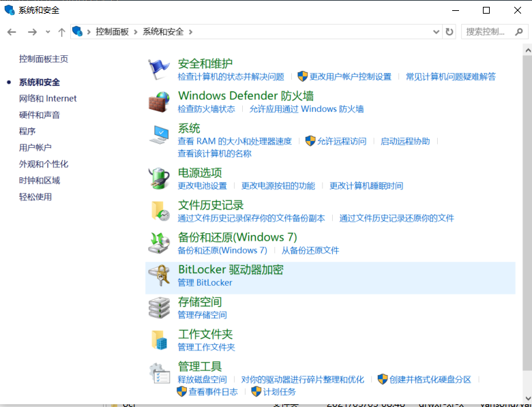The height and width of the screenshot is (407, 532).
Task: Open 常见计算机问题疑难解答 link
Action: 451,76
